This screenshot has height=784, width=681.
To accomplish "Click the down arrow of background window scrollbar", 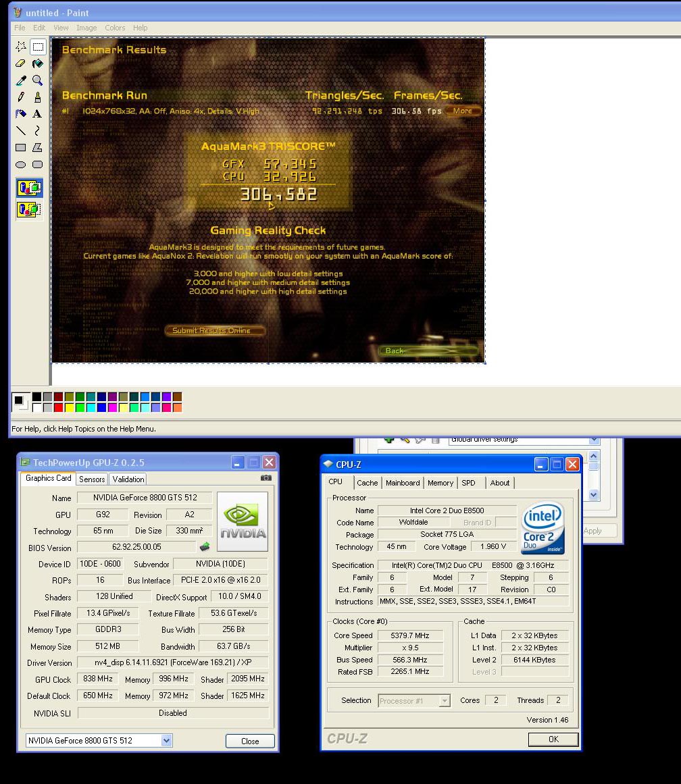I will point(593,494).
